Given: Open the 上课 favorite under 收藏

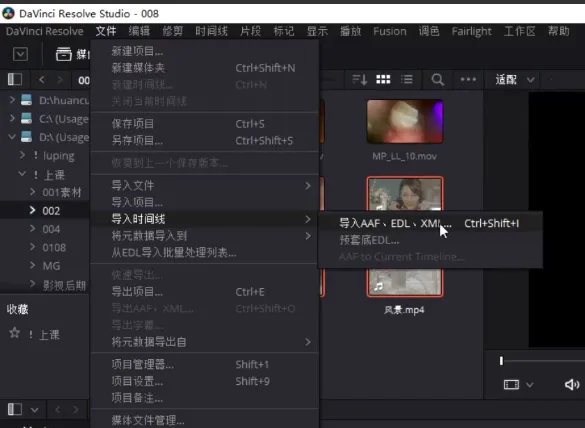Looking at the screenshot, I should coord(49,334).
